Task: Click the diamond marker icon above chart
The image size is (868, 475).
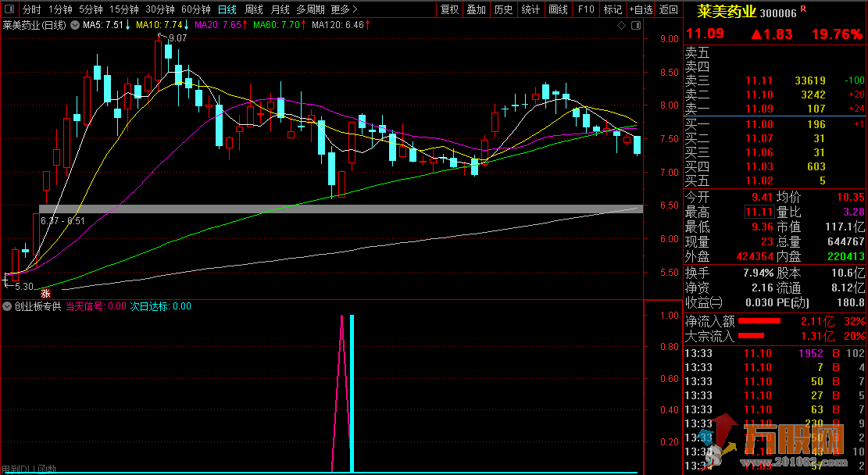Action: click(x=622, y=26)
